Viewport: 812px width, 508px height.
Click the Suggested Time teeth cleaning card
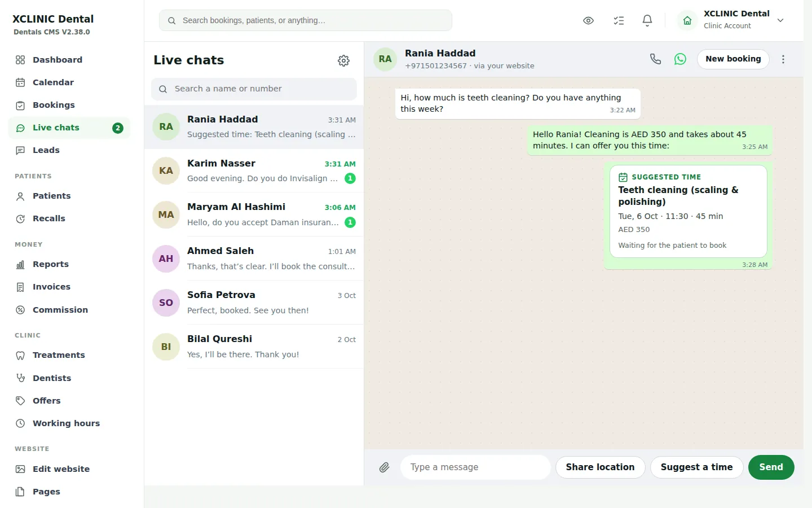tap(688, 211)
